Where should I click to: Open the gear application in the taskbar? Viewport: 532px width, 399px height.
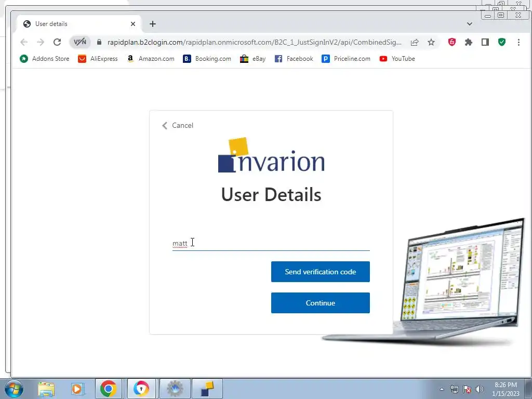point(175,389)
